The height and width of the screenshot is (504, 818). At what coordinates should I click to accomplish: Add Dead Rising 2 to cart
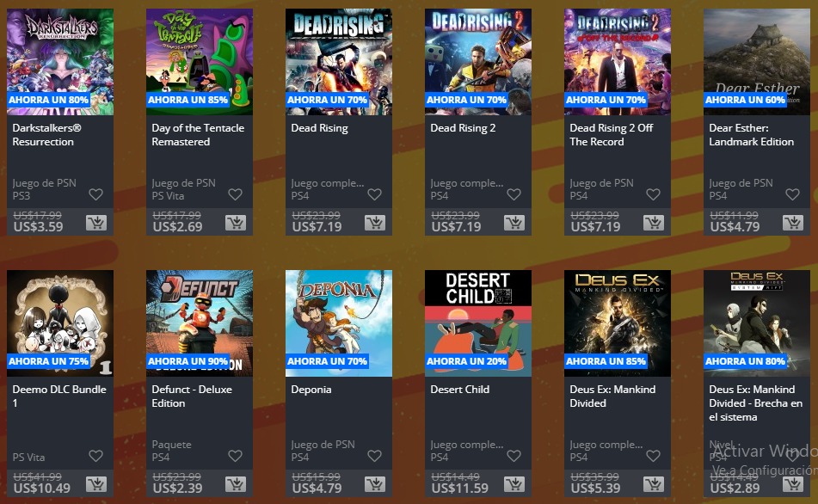tap(514, 224)
